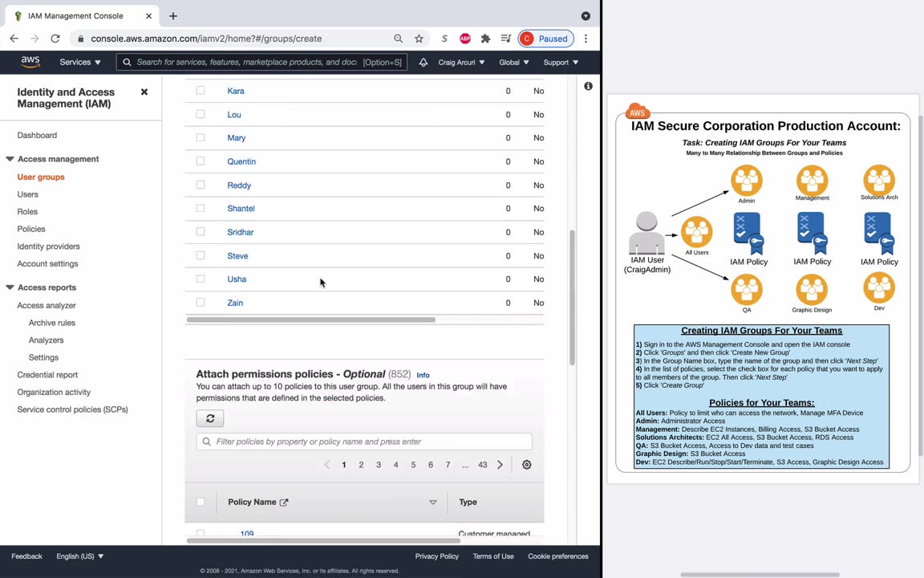Image resolution: width=924 pixels, height=578 pixels.
Task: Open Chrome three-dot menu
Action: click(586, 39)
